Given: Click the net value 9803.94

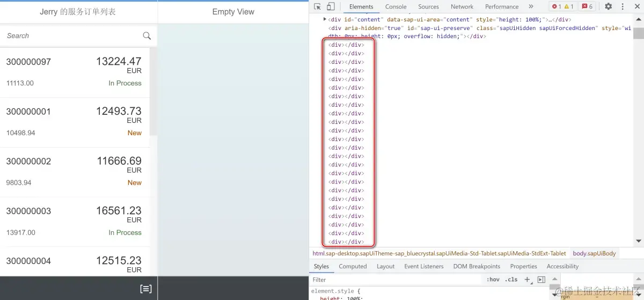Looking at the screenshot, I should coord(19,183).
